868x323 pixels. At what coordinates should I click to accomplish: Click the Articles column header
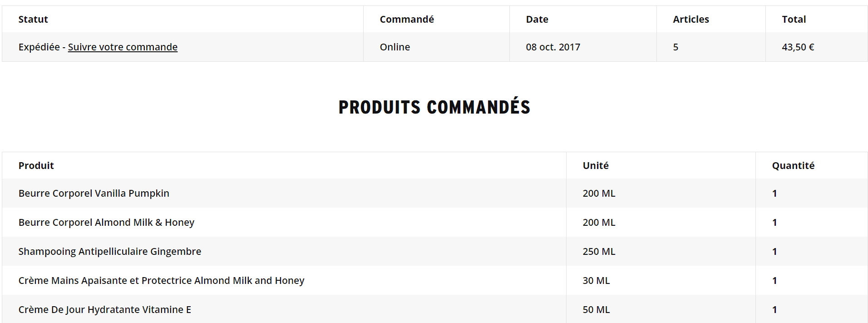coord(690,19)
